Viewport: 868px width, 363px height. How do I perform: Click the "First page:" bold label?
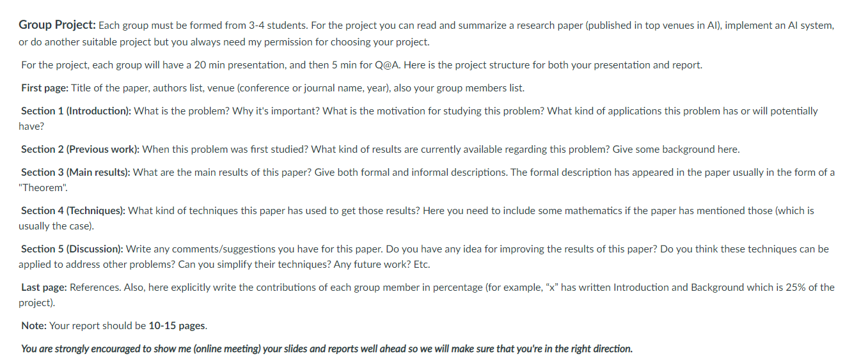(45, 88)
